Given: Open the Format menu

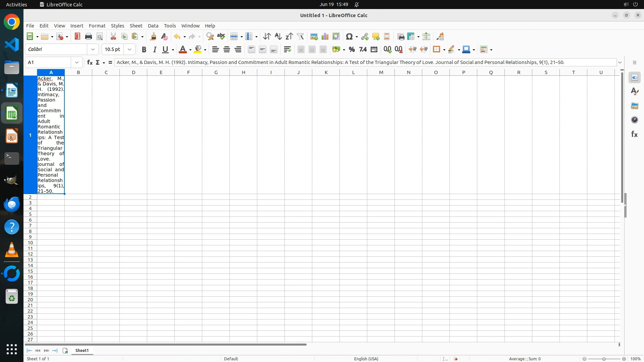Looking at the screenshot, I should pos(97,26).
